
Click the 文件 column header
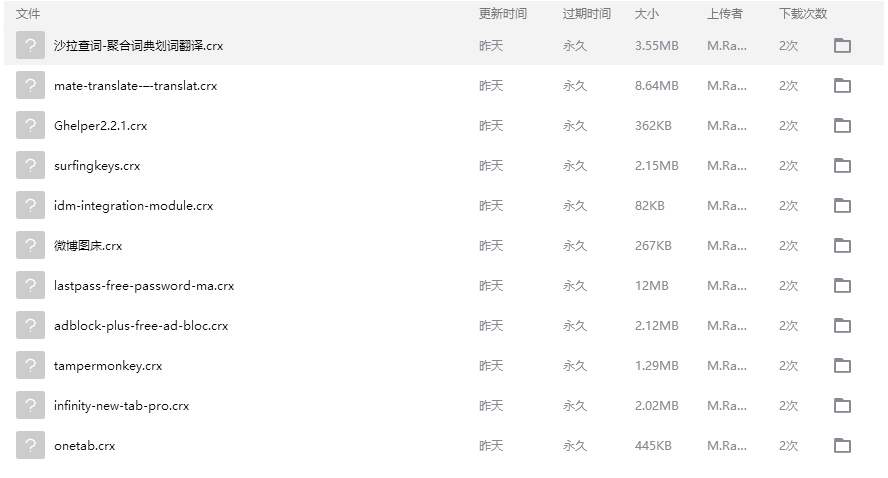(x=28, y=14)
